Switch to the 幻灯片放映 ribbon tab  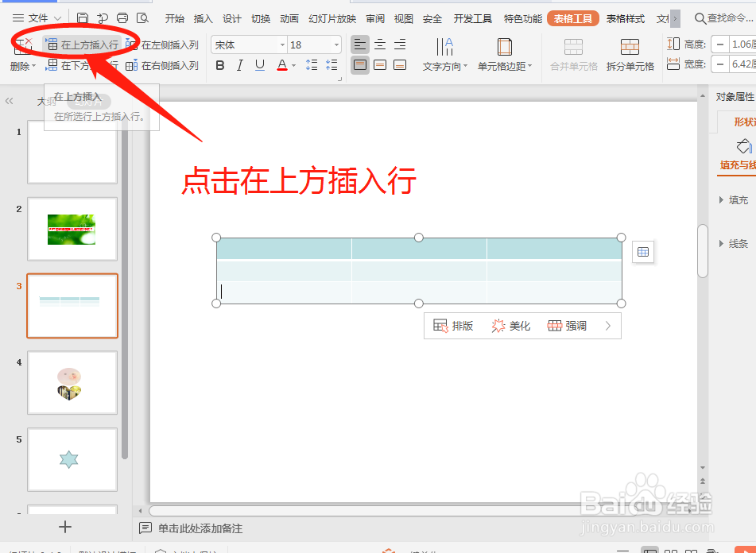[x=332, y=19]
